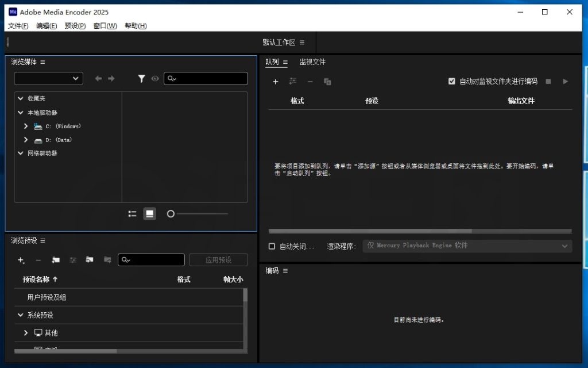Open the 窗口(W) menu
Image resolution: width=588 pixels, height=368 pixels.
click(x=105, y=26)
